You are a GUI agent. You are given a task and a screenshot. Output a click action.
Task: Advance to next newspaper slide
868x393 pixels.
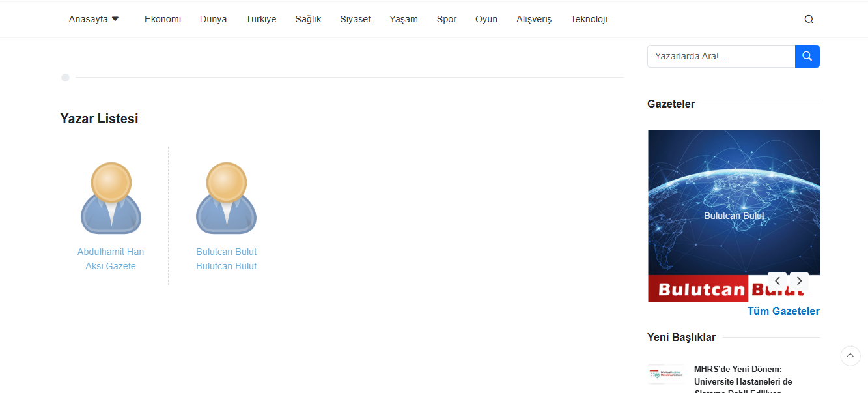(799, 281)
